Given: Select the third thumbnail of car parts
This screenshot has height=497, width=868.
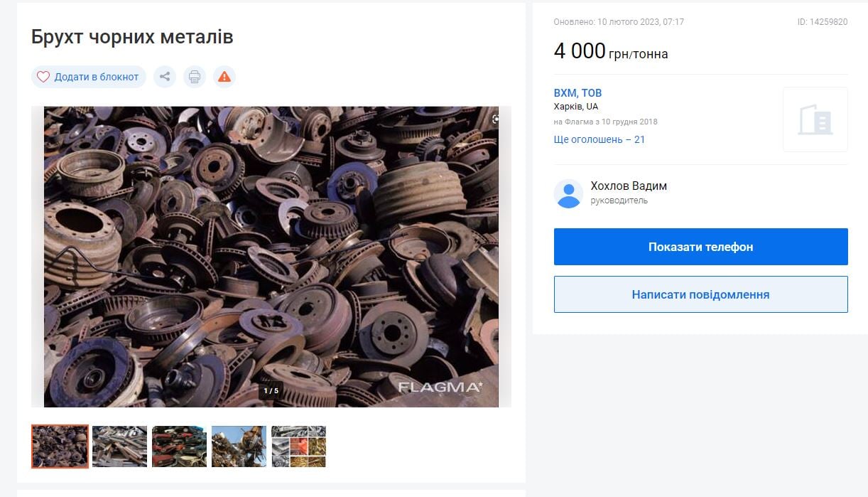Looking at the screenshot, I should (179, 447).
